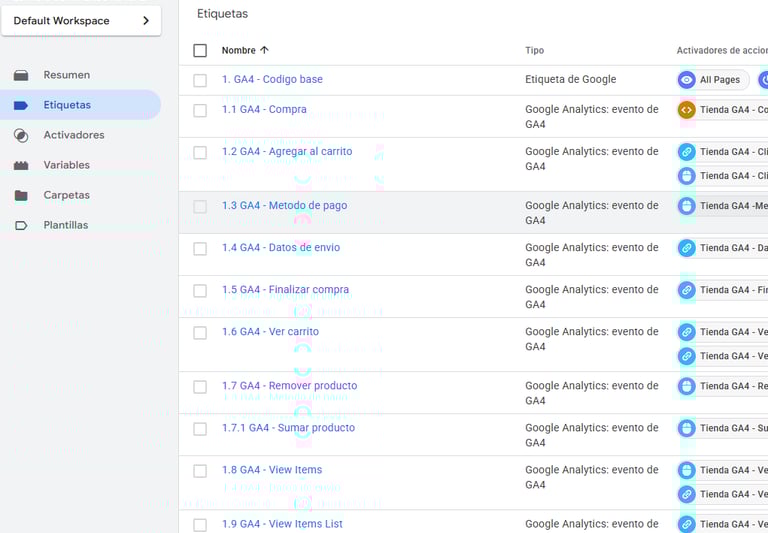Screen dimensions: 768x533
Task: Click the Etiquetas page heading
Action: click(222, 14)
